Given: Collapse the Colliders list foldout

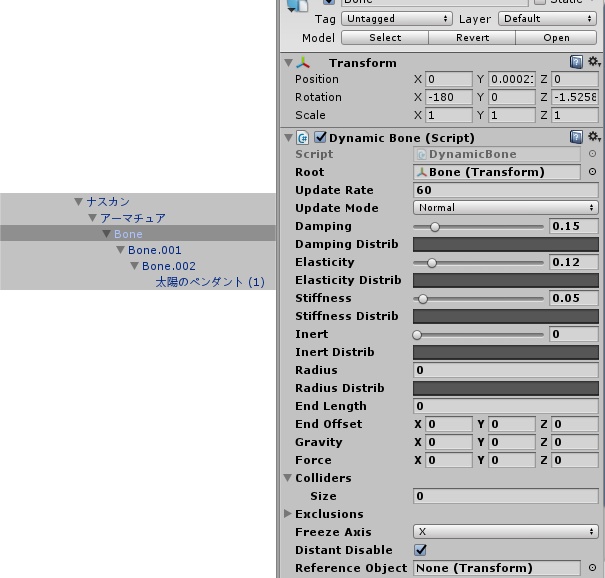Looking at the screenshot, I should tap(287, 478).
